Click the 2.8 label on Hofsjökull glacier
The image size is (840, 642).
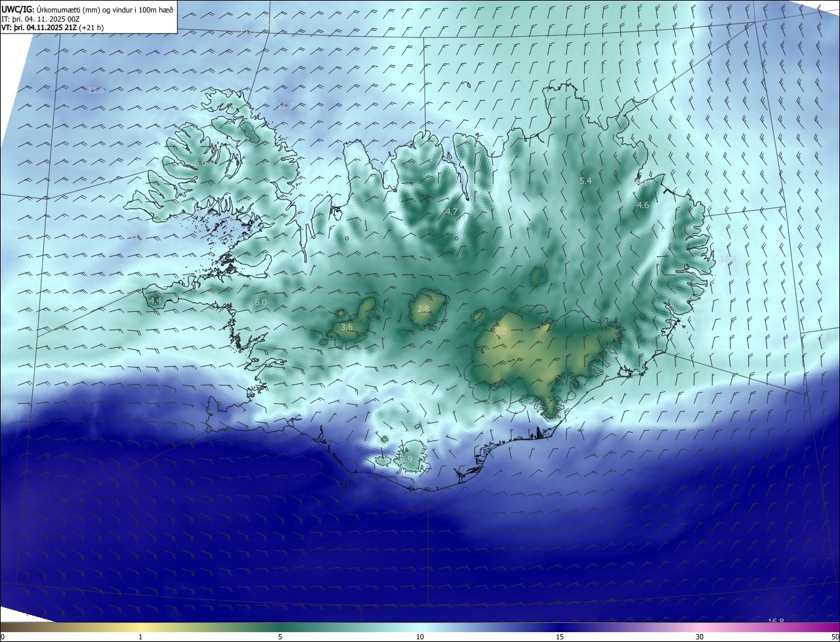point(423,309)
